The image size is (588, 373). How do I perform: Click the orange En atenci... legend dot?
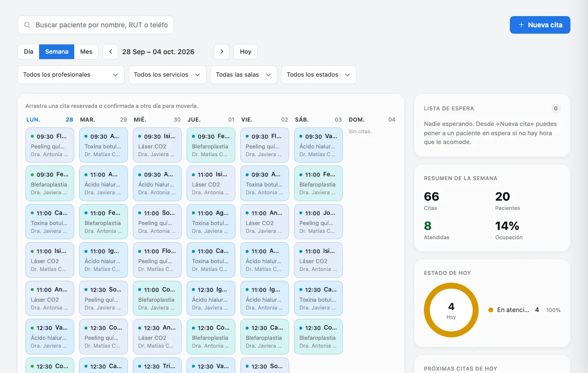coord(491,310)
